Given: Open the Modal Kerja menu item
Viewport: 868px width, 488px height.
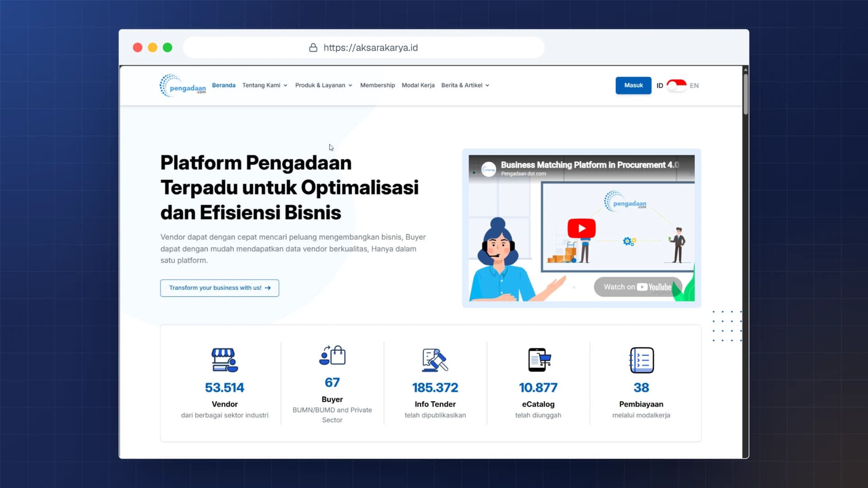Looking at the screenshot, I should point(418,85).
